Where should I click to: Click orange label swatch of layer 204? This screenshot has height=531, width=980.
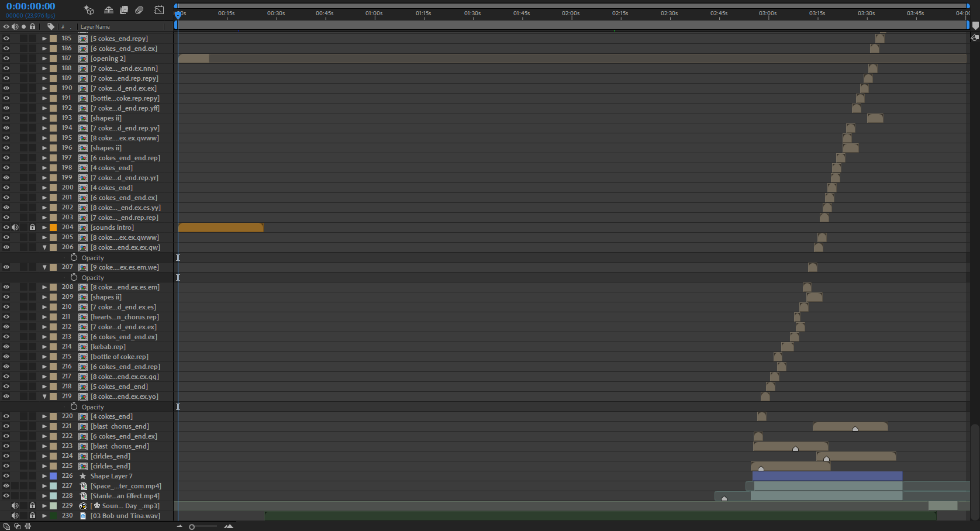click(x=53, y=227)
